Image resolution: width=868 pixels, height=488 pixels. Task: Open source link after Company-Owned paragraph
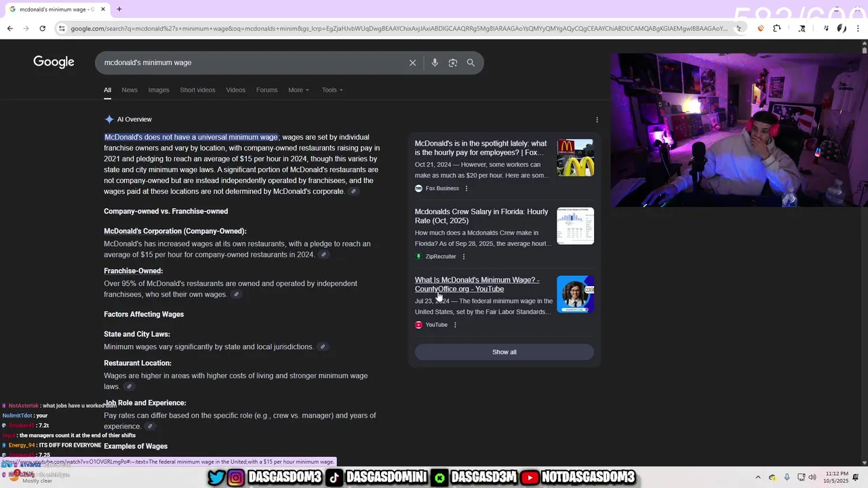pos(323,255)
